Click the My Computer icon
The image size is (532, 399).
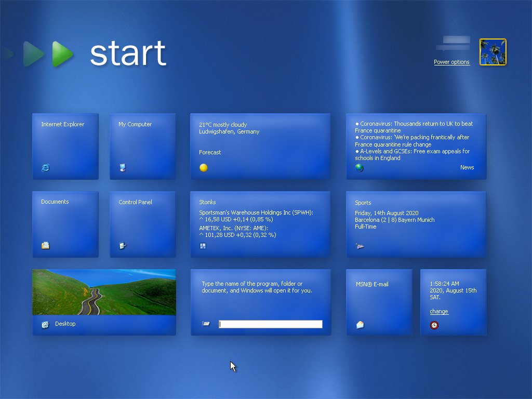[123, 168]
